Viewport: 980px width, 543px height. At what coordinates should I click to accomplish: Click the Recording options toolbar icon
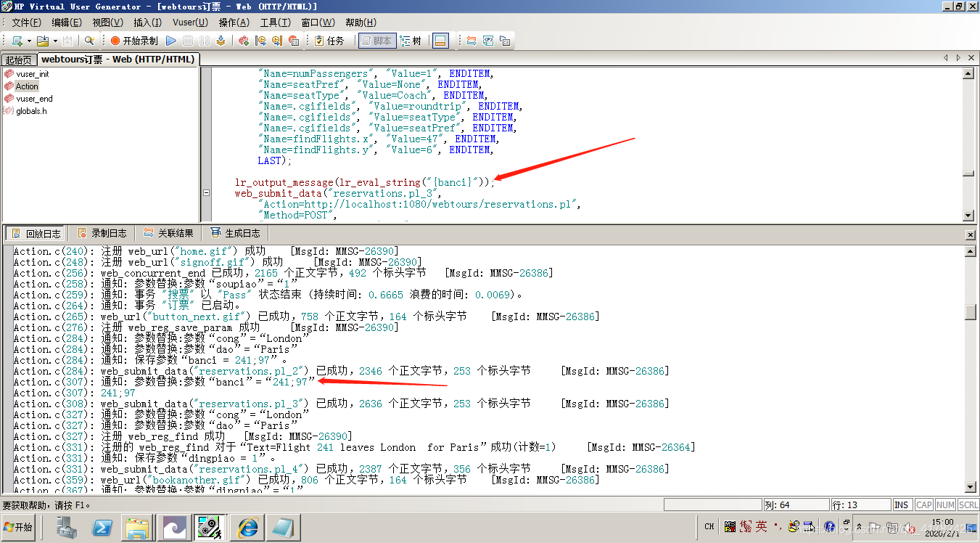tap(260, 41)
